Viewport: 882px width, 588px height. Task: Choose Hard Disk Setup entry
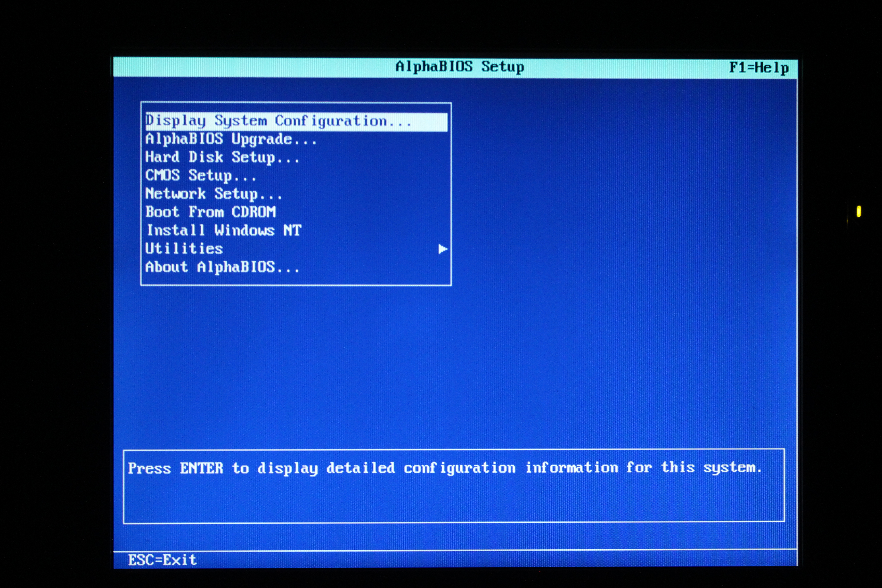(x=222, y=158)
